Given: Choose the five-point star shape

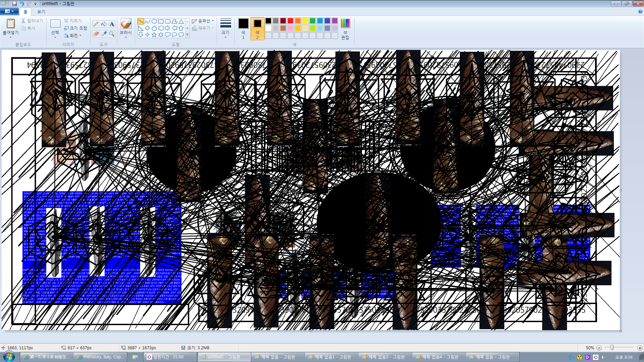Looking at the screenshot, I should tap(154, 35).
